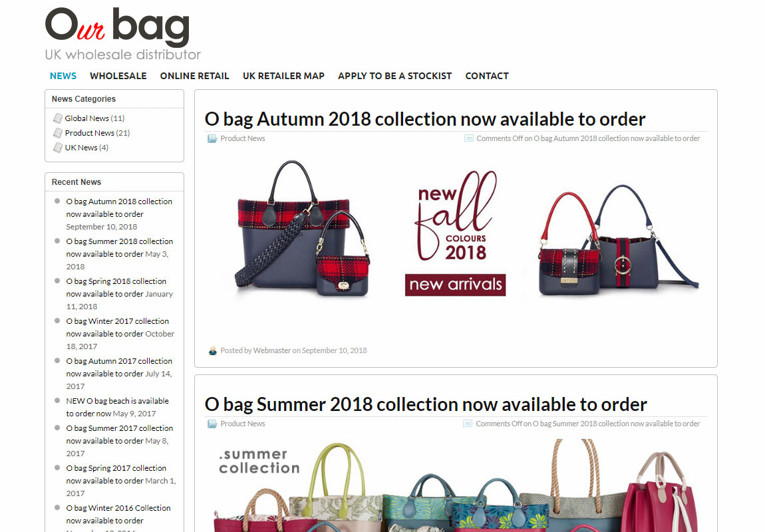Click folder icon beside Autumn 2018 Product News

pyautogui.click(x=212, y=138)
